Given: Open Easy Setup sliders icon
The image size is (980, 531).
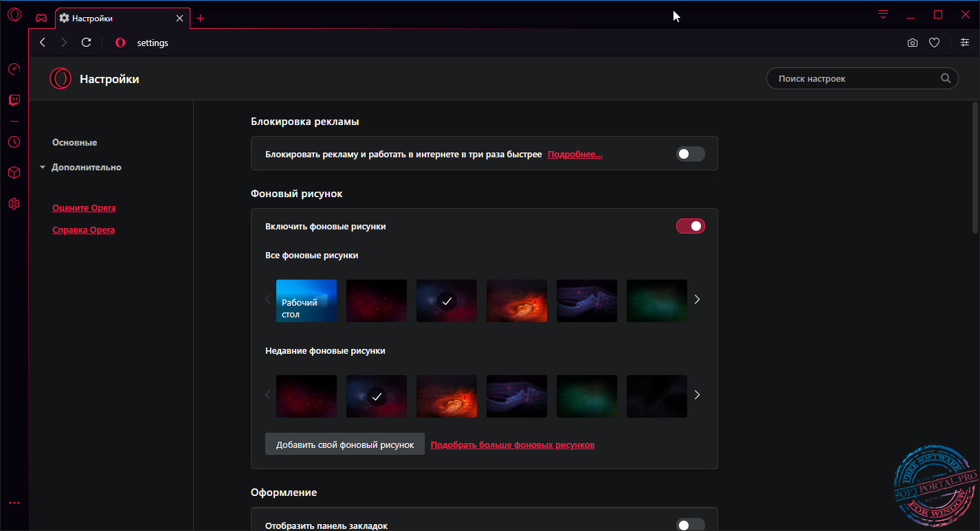Looking at the screenshot, I should point(965,43).
